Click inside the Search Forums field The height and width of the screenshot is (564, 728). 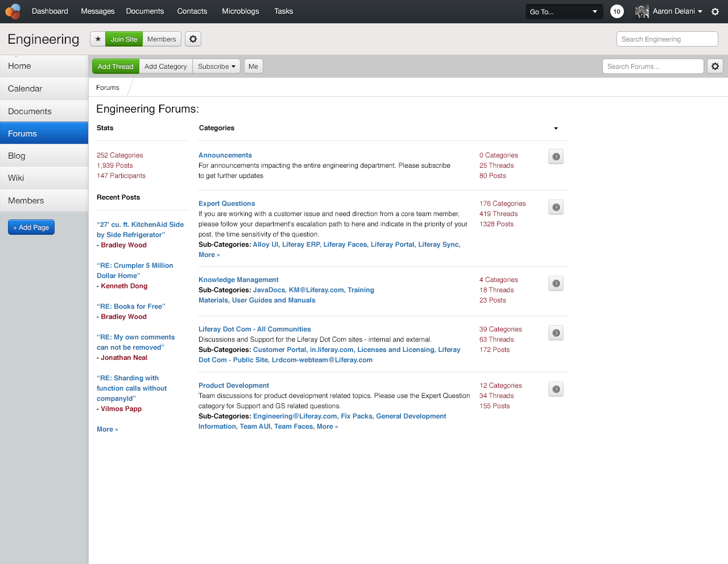[653, 66]
